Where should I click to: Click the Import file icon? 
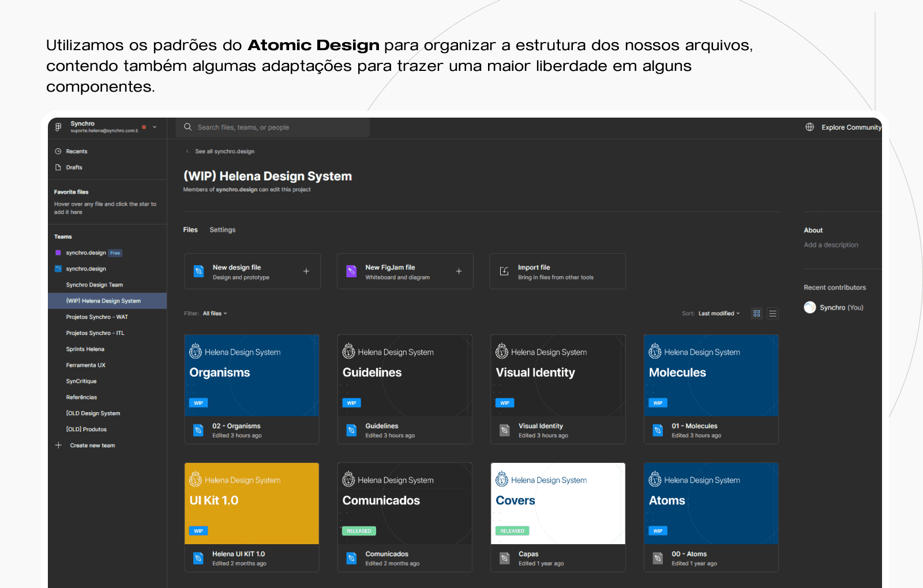point(504,271)
